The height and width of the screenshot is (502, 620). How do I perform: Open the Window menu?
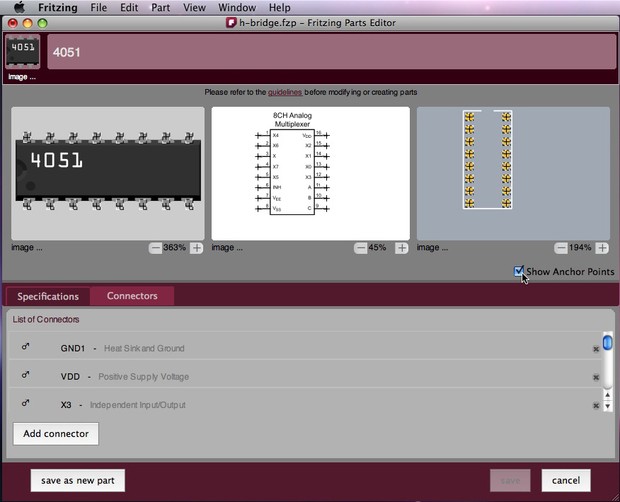click(x=237, y=8)
